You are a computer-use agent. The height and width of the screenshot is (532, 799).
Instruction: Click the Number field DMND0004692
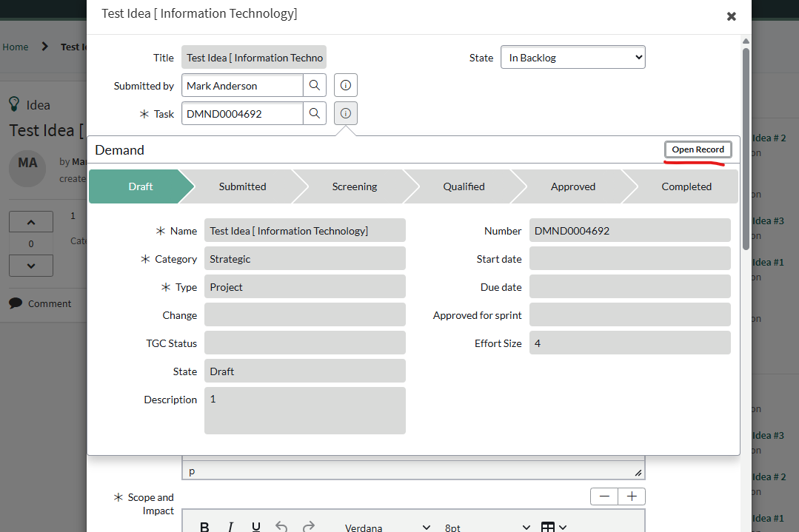630,231
